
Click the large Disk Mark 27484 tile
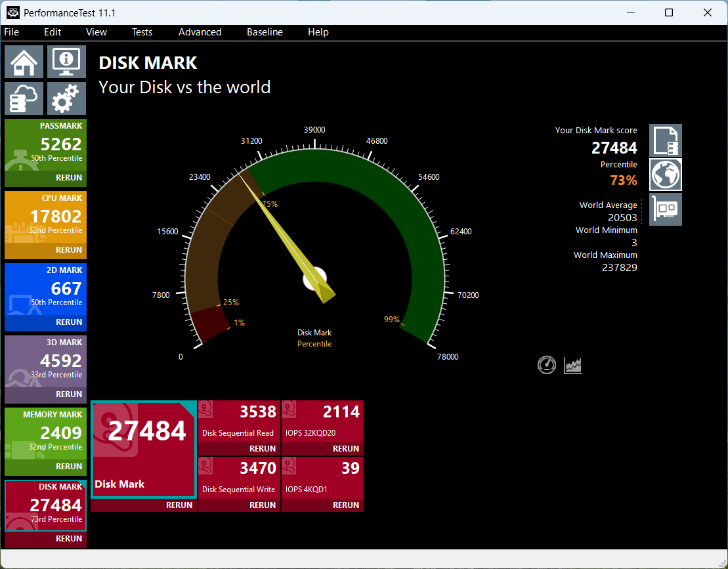pos(144,450)
